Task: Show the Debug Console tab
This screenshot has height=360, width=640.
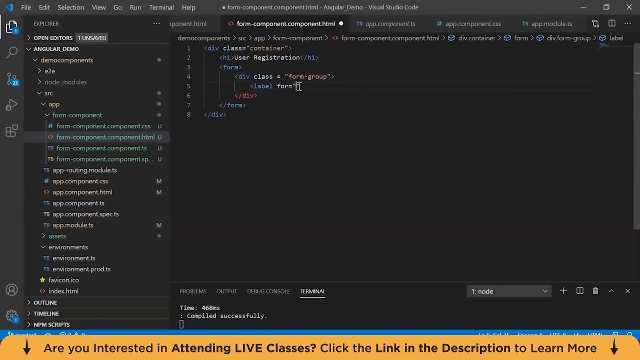Action: coord(268,291)
